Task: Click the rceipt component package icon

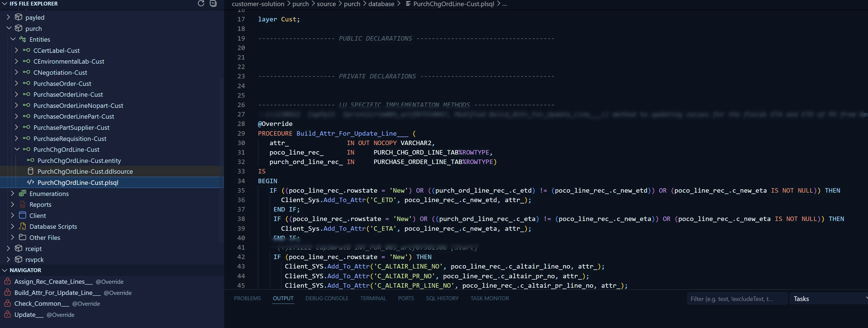Action: [19, 248]
